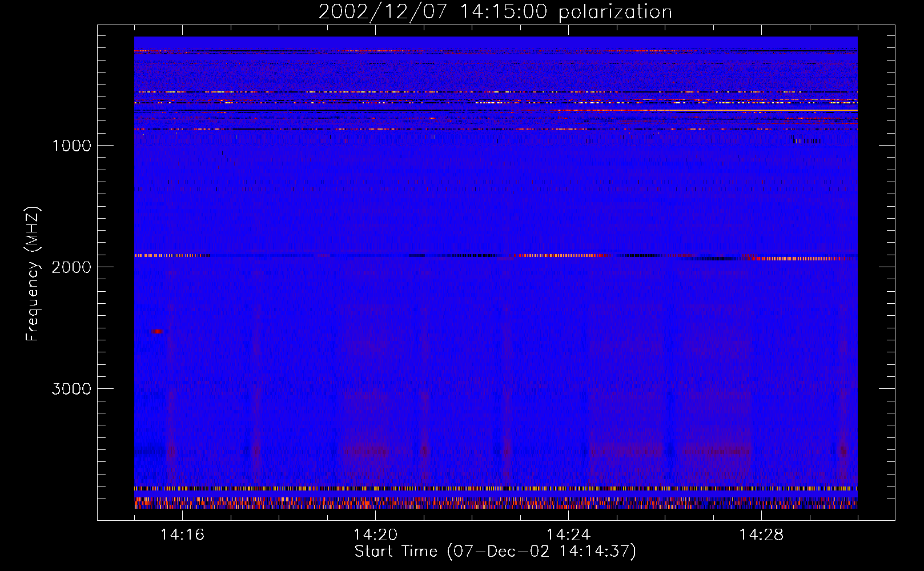Click the 'Frequency (MHZ)' y-axis label

tap(33, 274)
